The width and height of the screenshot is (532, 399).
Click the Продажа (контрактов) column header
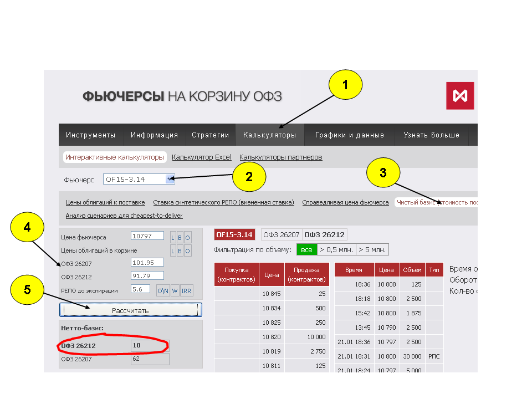306,274
